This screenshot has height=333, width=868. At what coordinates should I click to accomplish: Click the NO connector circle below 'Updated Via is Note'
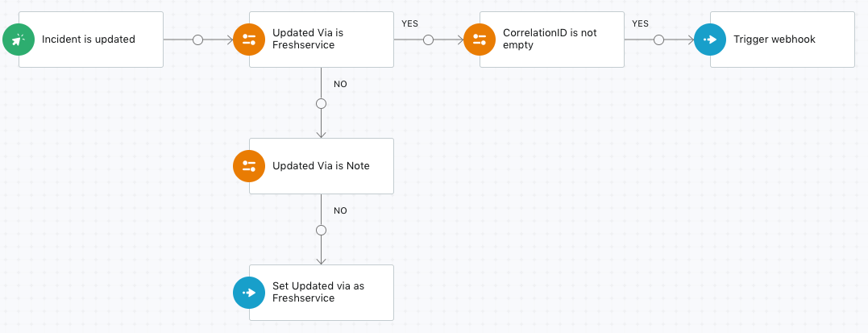[321, 230]
